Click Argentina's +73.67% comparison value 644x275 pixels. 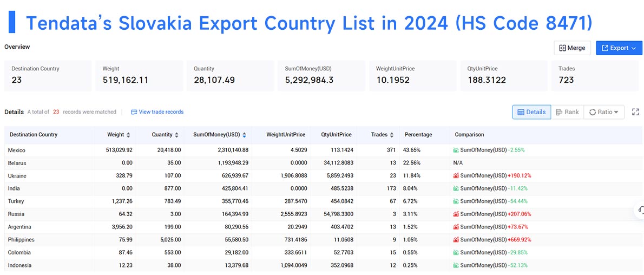point(518,227)
